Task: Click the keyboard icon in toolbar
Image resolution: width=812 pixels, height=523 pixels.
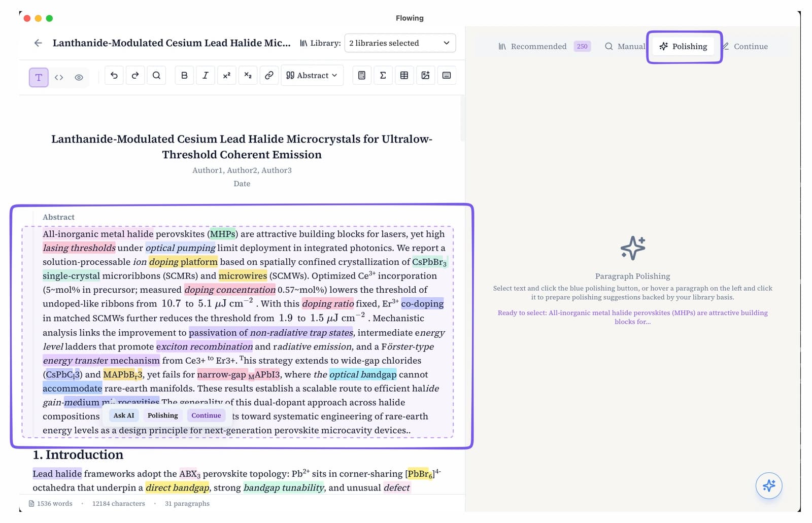Action: tap(447, 76)
